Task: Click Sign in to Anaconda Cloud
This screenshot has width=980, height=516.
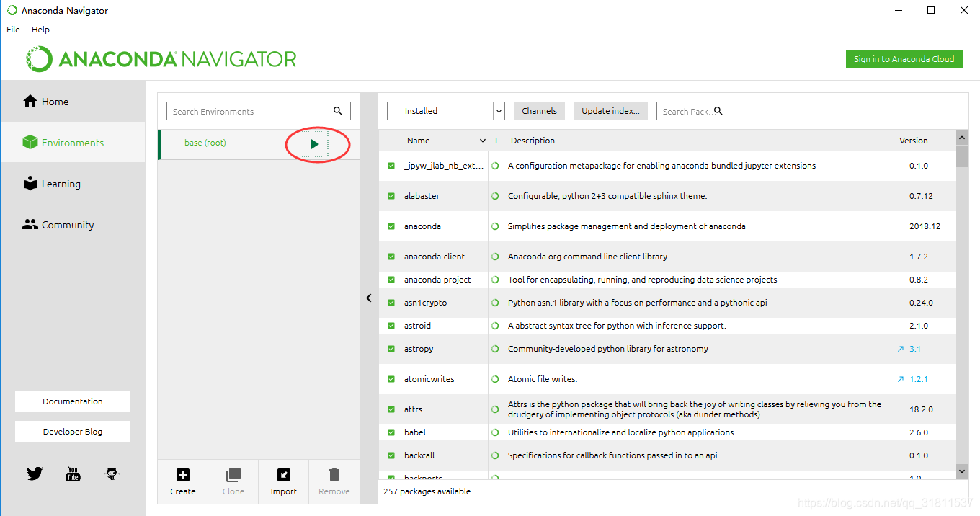Action: coord(904,59)
